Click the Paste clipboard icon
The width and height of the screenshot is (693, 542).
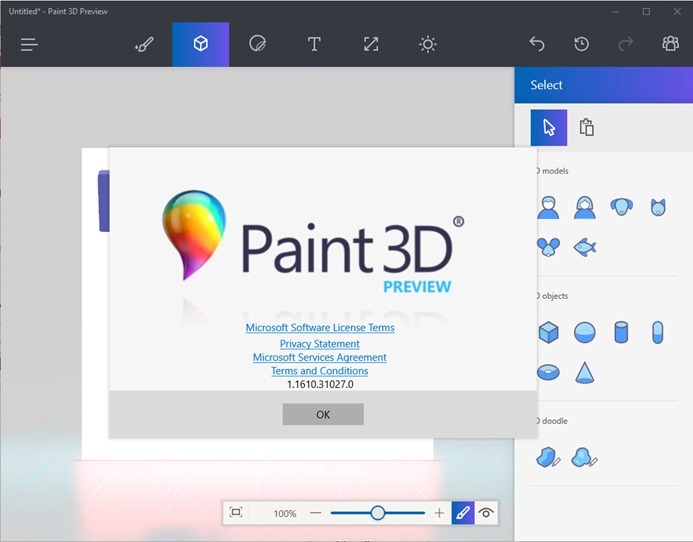(x=587, y=127)
